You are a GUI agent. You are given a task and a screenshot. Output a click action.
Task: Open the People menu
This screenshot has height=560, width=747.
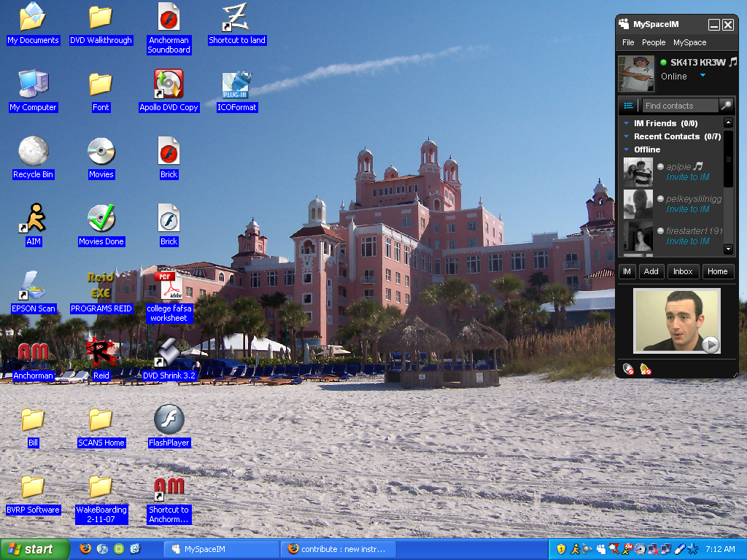[x=654, y=42]
